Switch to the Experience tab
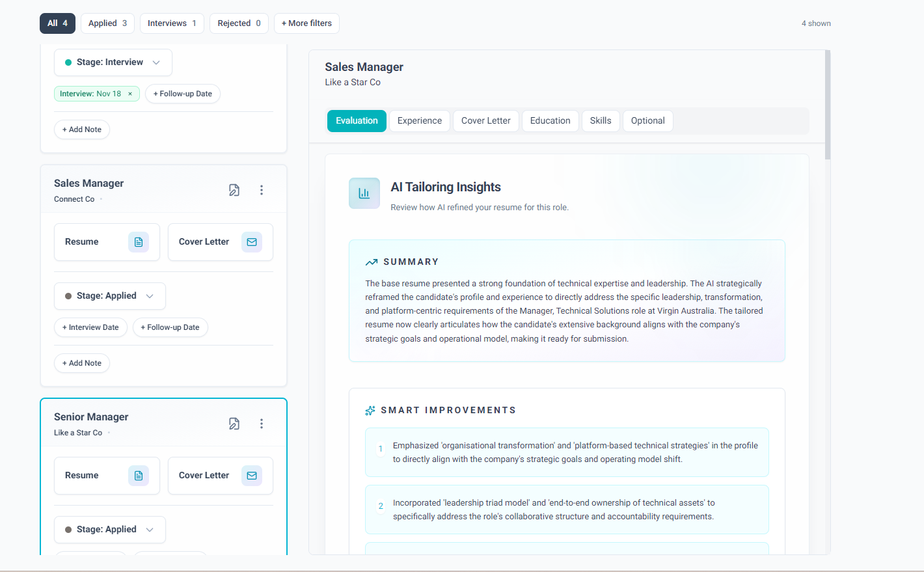The height and width of the screenshot is (572, 924). click(419, 120)
